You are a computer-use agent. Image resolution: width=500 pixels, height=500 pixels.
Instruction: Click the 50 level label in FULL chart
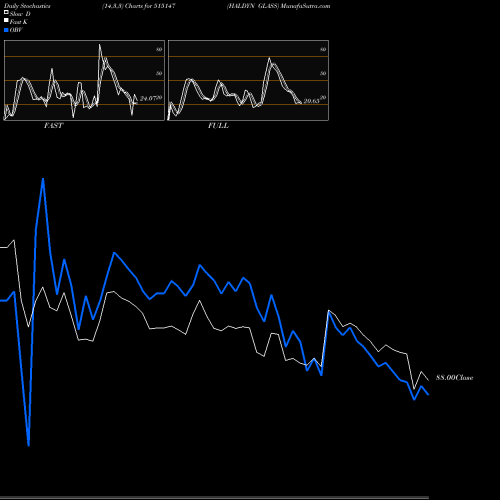click(x=323, y=73)
